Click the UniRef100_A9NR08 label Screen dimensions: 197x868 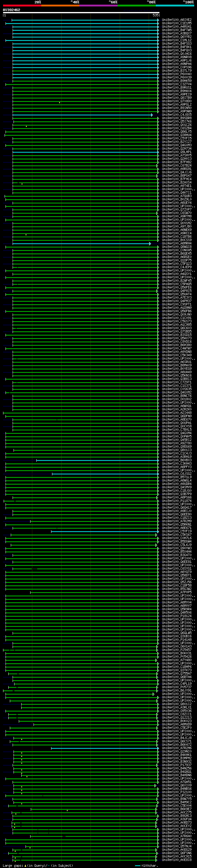(177, 57)
